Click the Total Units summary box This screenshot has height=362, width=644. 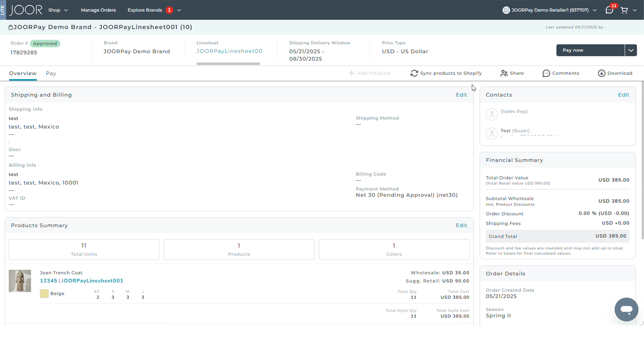tap(84, 249)
